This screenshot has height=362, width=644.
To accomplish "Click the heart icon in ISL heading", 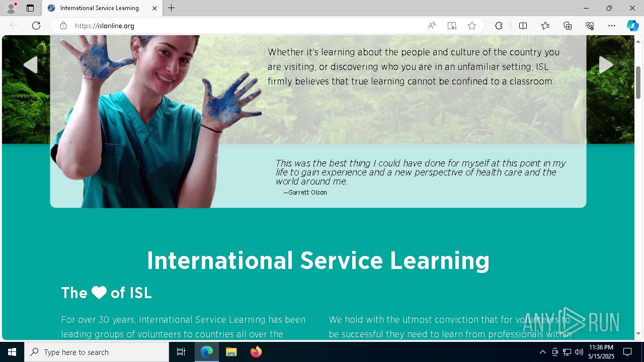I will click(x=99, y=293).
